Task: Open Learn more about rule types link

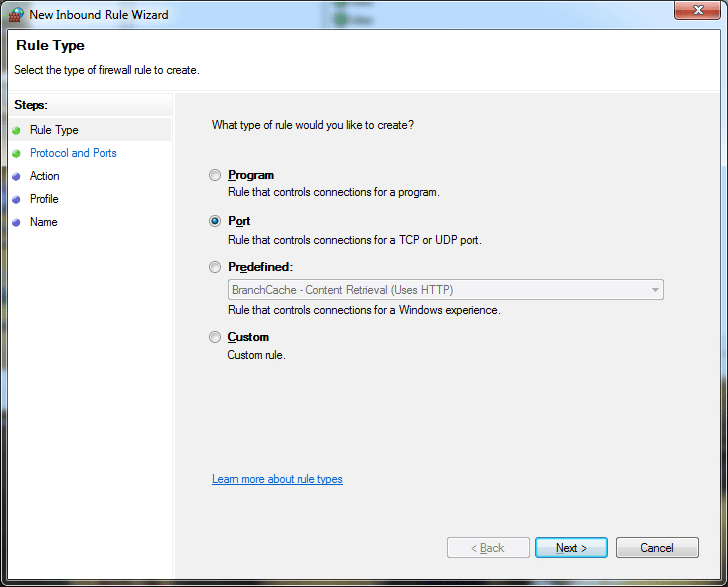Action: coord(277,479)
